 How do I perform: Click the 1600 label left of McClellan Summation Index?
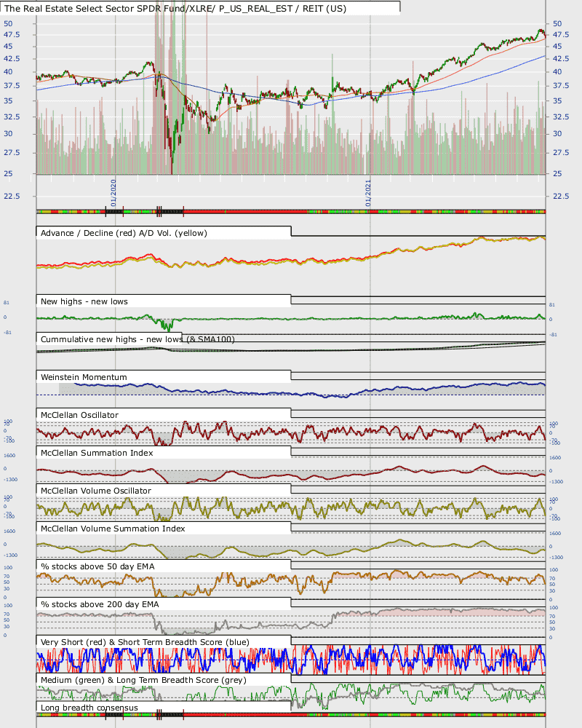pos(9,456)
